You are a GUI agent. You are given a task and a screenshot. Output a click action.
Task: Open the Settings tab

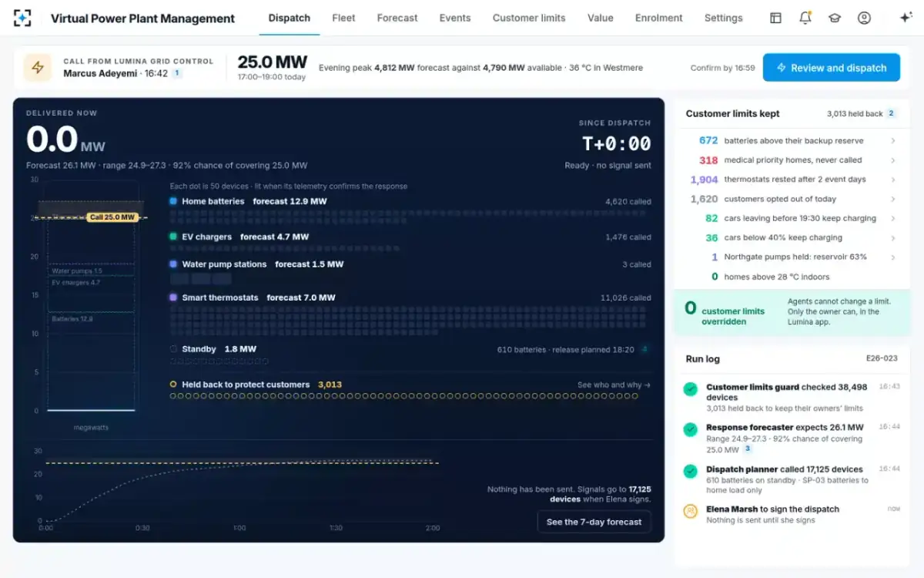coord(724,18)
